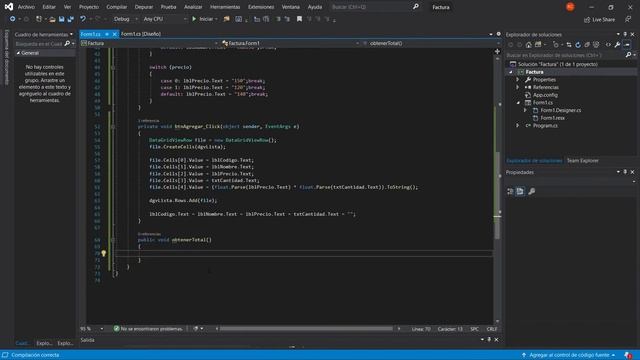This screenshot has width=640, height=360.
Task: Expand the Properties node in solution tree
Action: click(518, 80)
